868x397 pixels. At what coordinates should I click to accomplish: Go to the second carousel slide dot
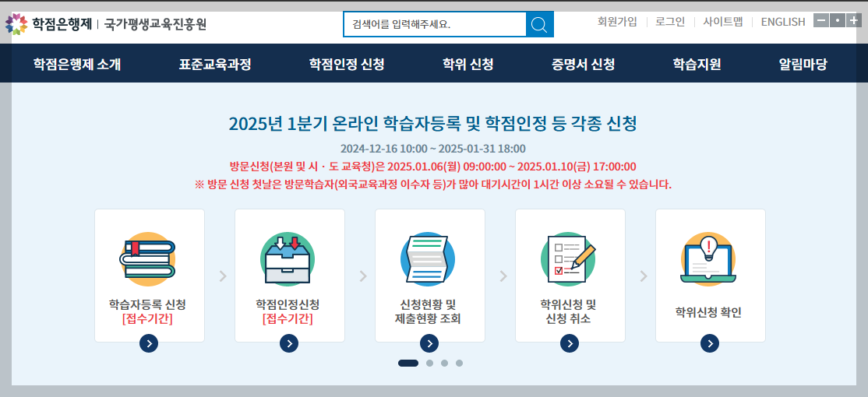429,364
